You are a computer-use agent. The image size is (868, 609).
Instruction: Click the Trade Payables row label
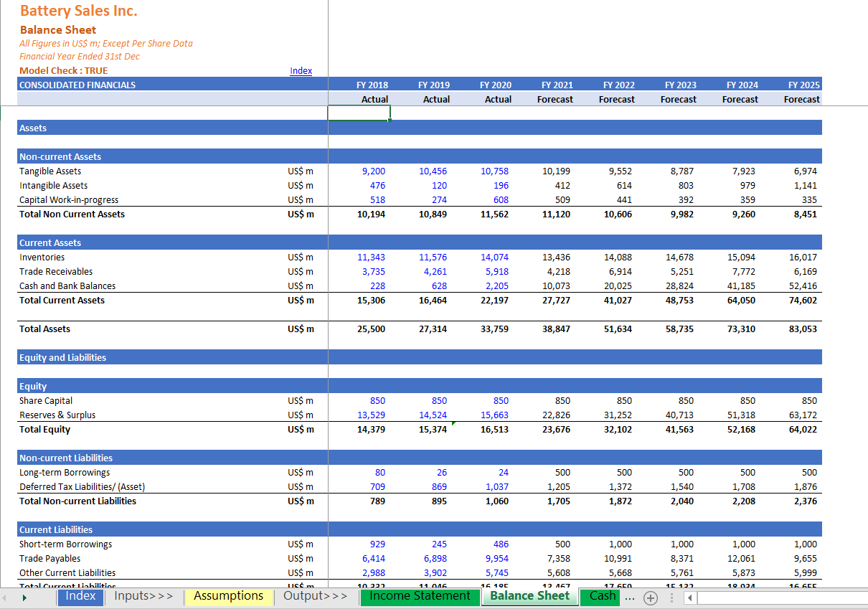[x=49, y=558]
